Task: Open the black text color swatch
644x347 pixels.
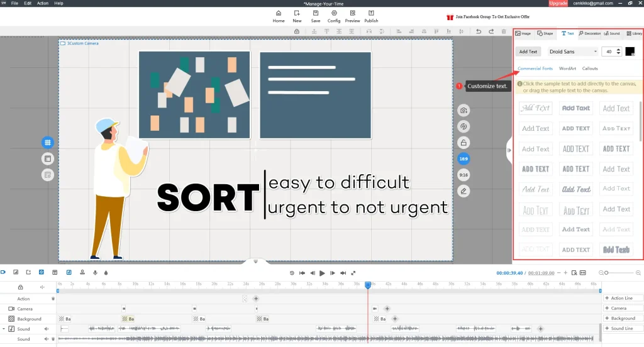Action: 630,52
